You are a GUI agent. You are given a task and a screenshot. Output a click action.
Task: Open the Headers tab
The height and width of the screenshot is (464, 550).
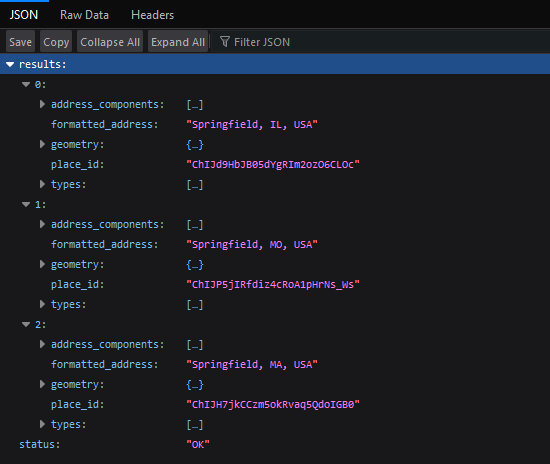152,15
